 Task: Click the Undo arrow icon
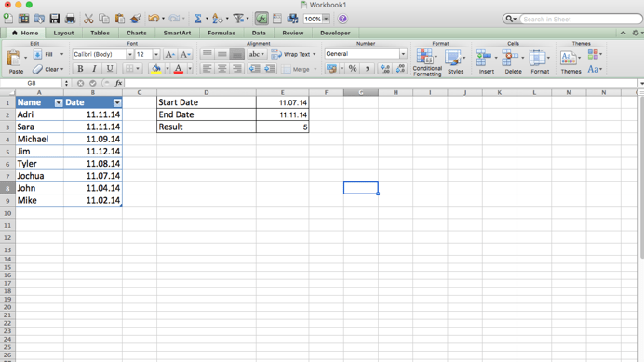click(154, 19)
